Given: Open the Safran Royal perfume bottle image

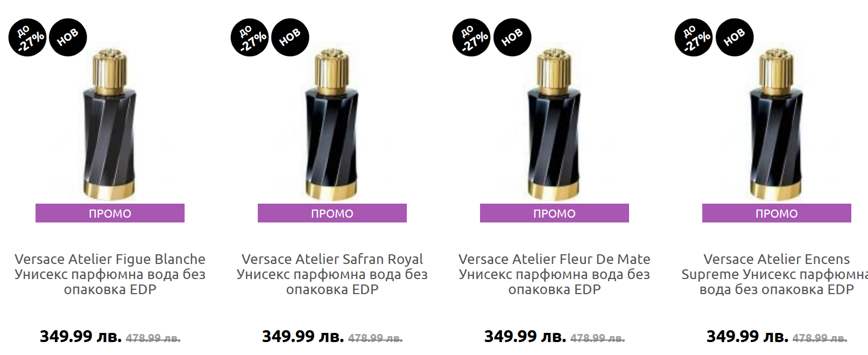Looking at the screenshot, I should (332, 124).
